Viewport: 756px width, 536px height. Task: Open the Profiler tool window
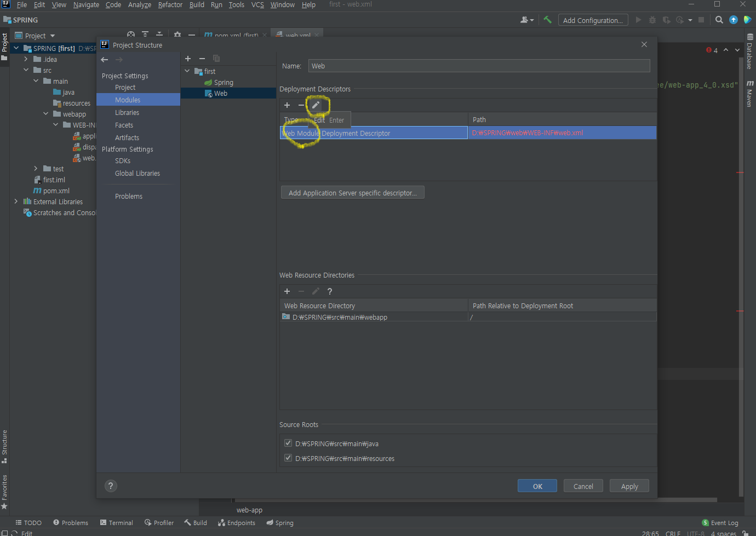[159, 523]
